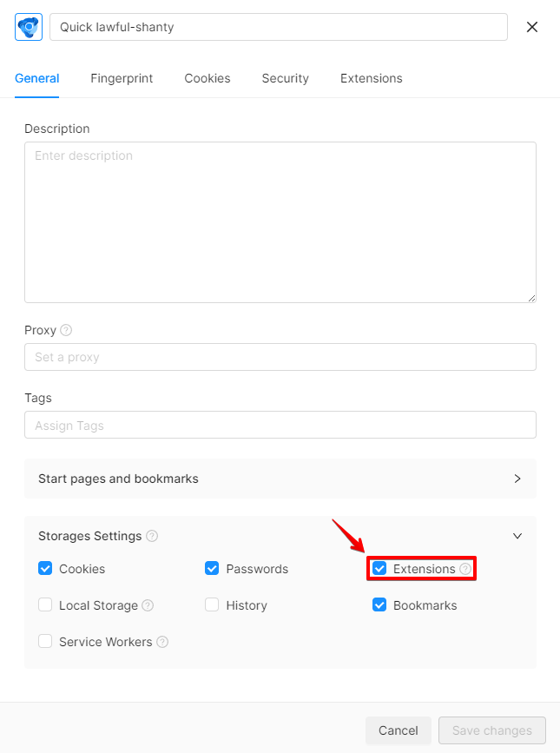Enable the Service Workers checkbox

45,641
